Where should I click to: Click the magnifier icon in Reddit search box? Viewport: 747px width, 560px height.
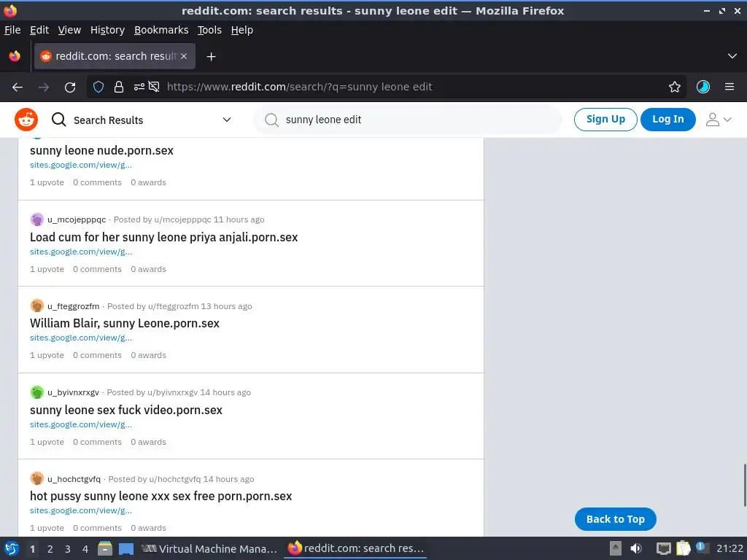click(271, 120)
